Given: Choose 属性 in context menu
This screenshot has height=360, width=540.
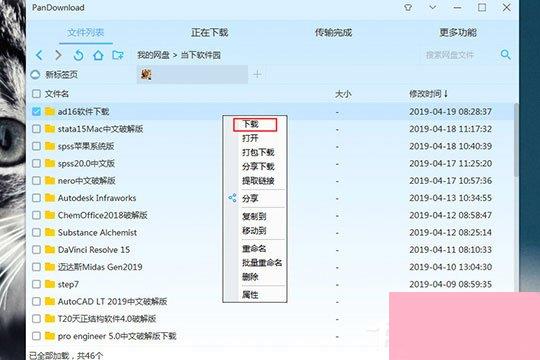Looking at the screenshot, I should (250, 295).
